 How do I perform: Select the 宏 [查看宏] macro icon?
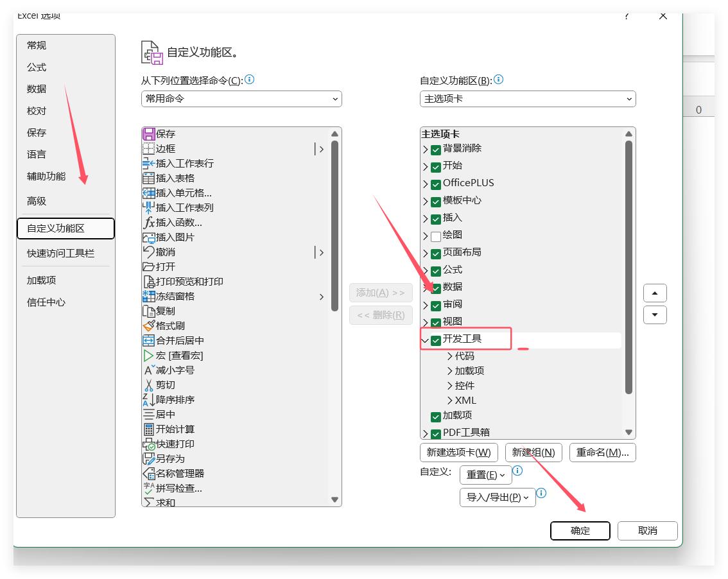(148, 356)
